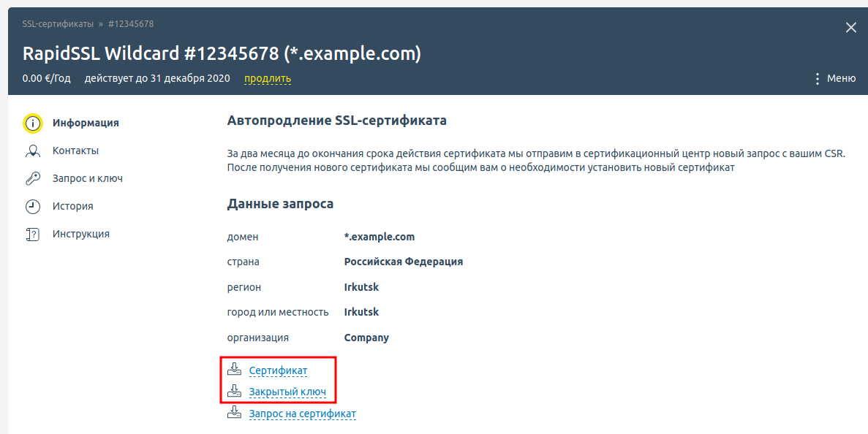Go to Запрос и ключ section
The width and height of the screenshot is (868, 434).
87,179
